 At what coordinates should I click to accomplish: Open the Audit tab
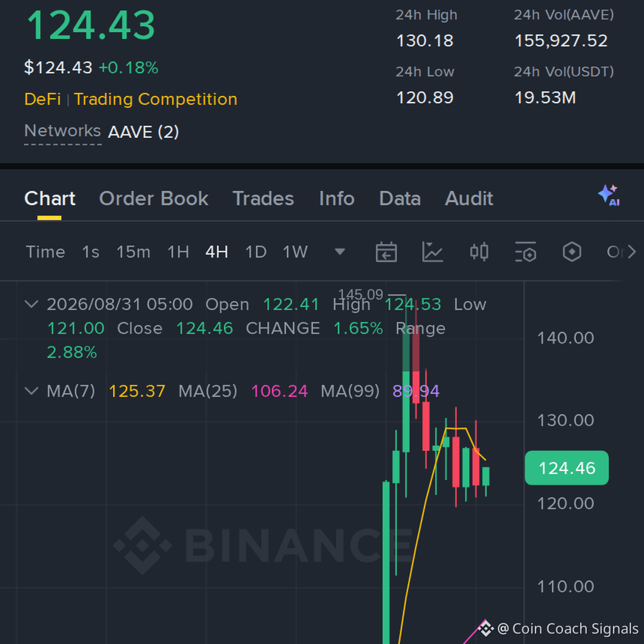pos(469,199)
